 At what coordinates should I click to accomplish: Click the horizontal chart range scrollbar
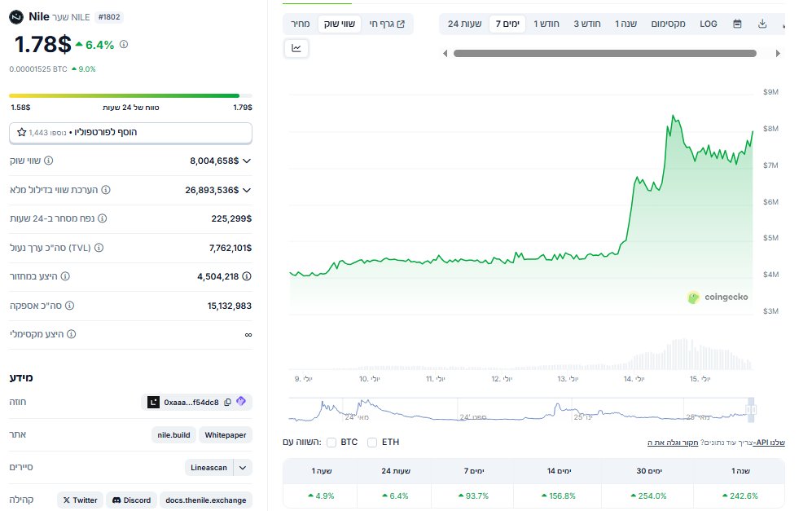pyautogui.click(x=605, y=53)
